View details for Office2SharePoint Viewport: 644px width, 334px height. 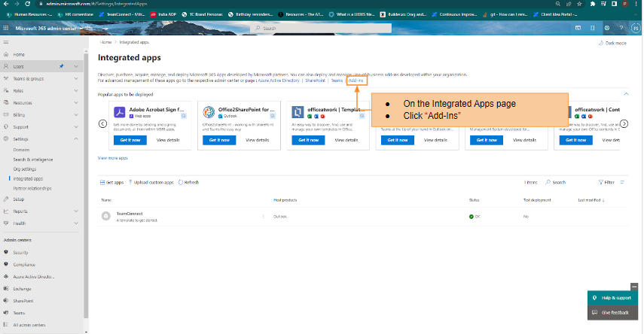(x=257, y=140)
